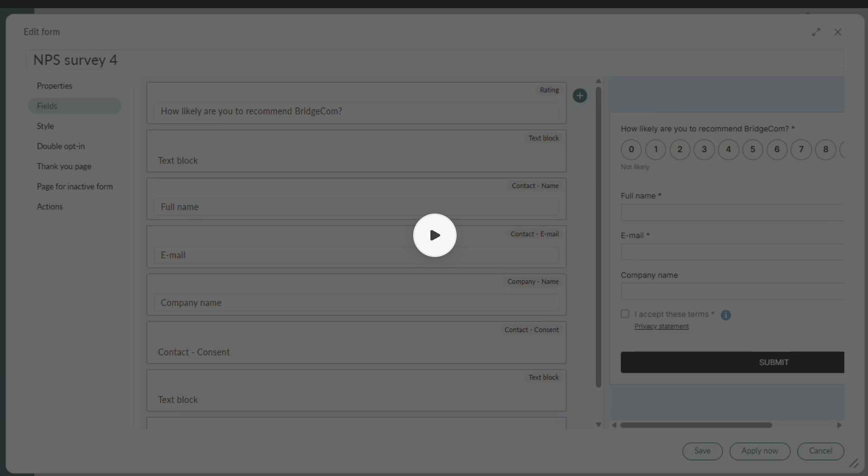Edit the Full name field label

(x=356, y=207)
